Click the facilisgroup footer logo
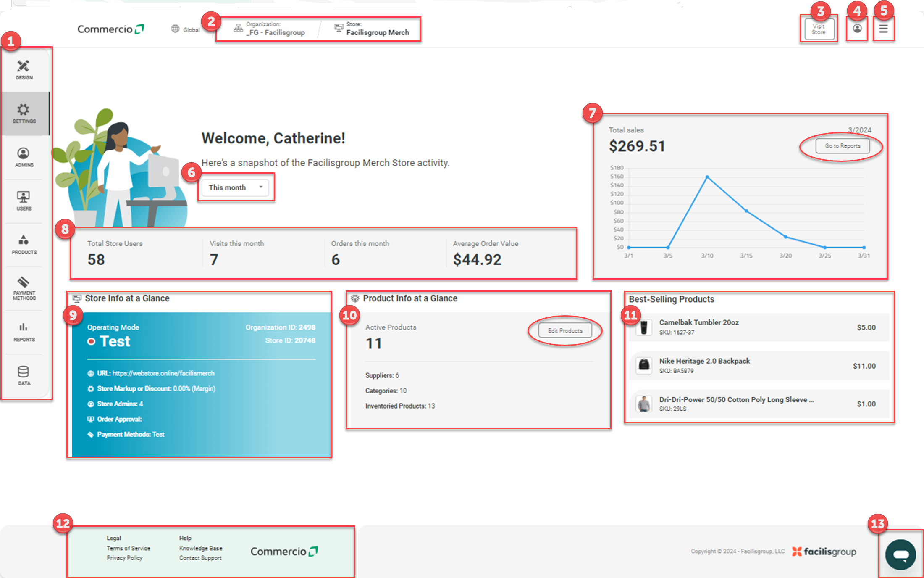 click(x=824, y=552)
